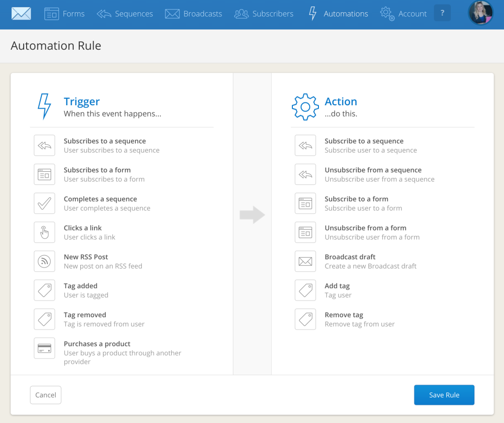Go to the Broadcasts section

tap(193, 14)
